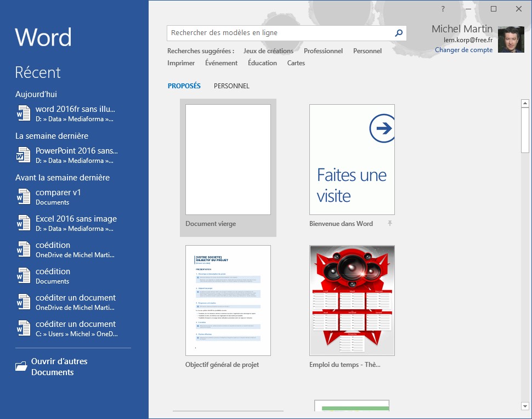
Task: Click Michel Martin's profile picture
Action: pos(511,39)
